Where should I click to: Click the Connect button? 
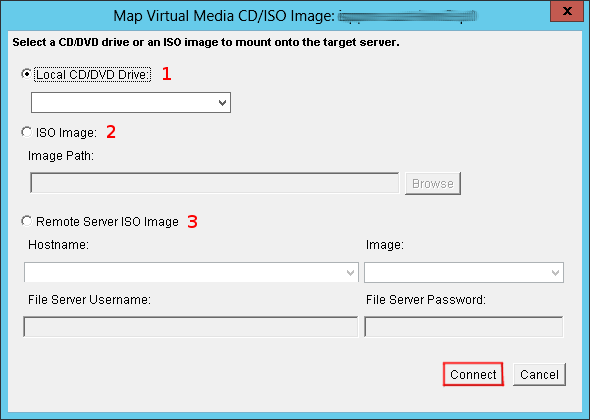pyautogui.click(x=473, y=374)
